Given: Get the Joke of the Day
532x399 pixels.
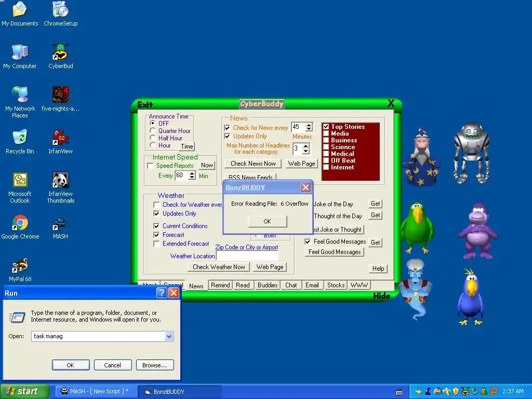Looking at the screenshot, I should 375,204.
